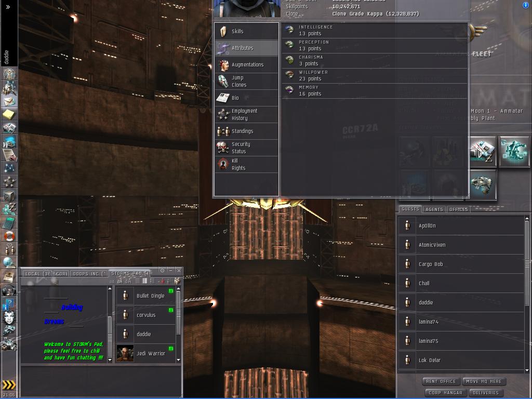
Task: Click member list scroll-down arrow
Action: (179, 360)
